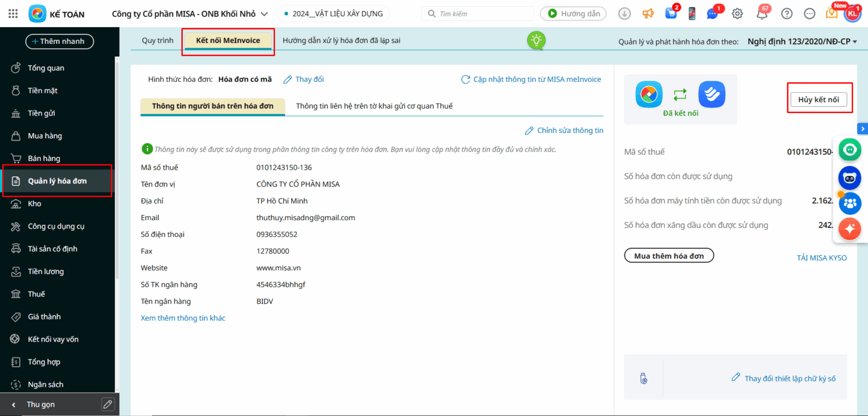868x416 pixels.
Task: Select Thông tin người bán trên hóa đơn tab
Action: [x=213, y=106]
